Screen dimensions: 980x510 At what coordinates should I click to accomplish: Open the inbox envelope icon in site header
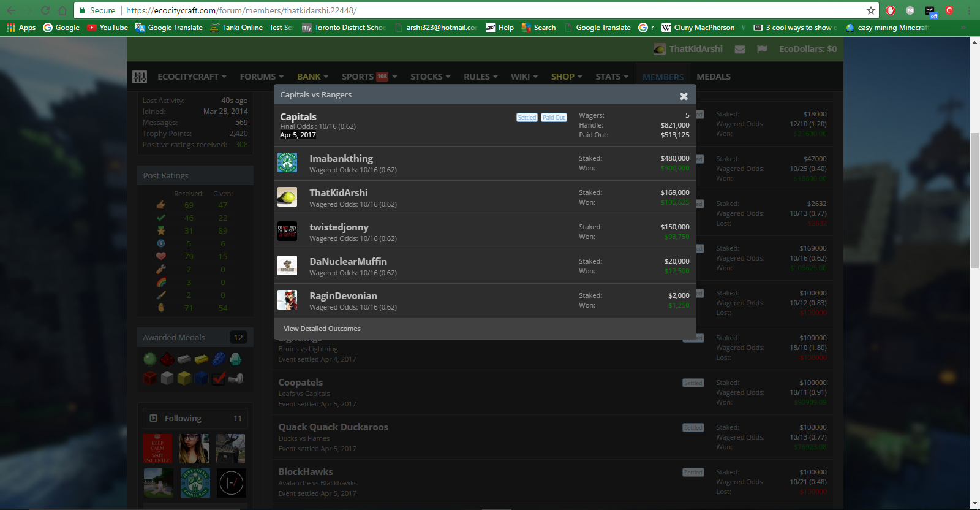coord(740,49)
